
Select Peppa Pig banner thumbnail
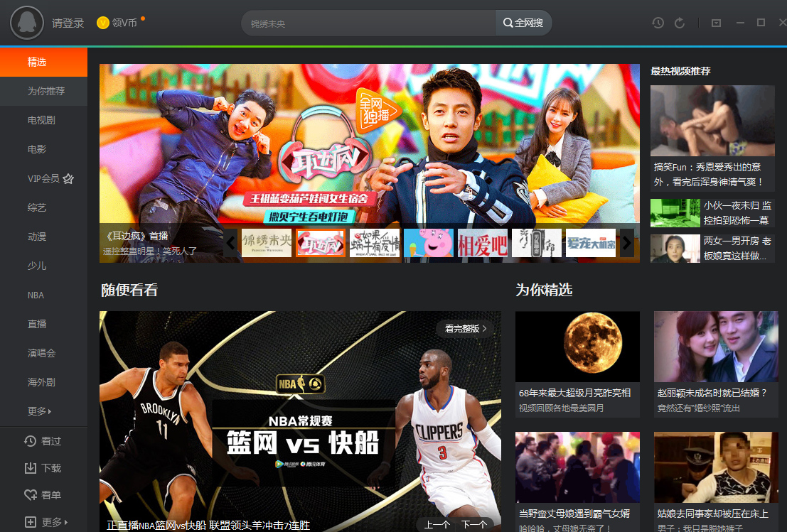coord(429,243)
